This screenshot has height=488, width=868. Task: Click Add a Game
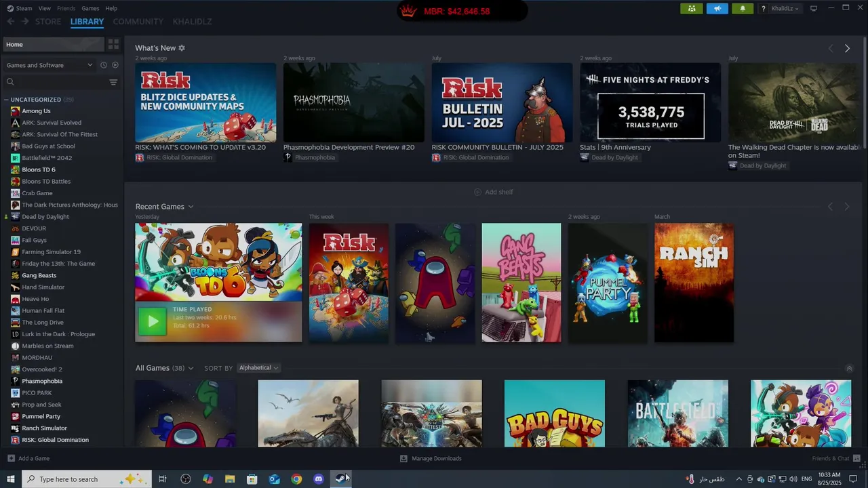coord(28,458)
